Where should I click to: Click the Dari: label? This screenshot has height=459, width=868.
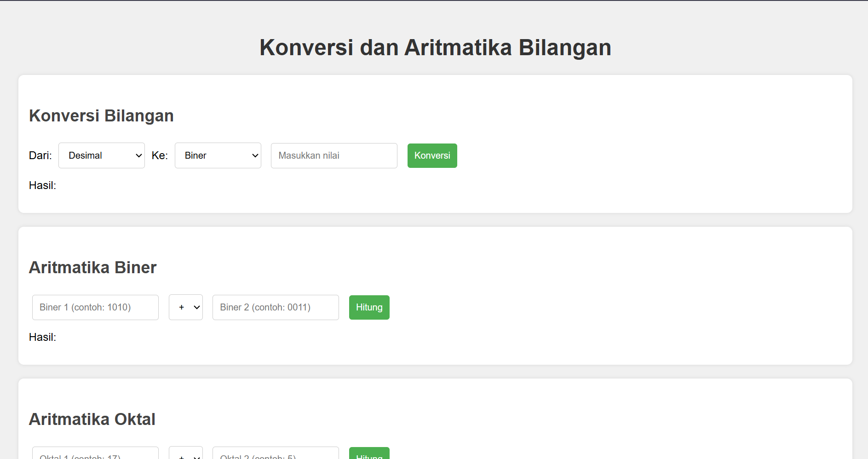(40, 155)
